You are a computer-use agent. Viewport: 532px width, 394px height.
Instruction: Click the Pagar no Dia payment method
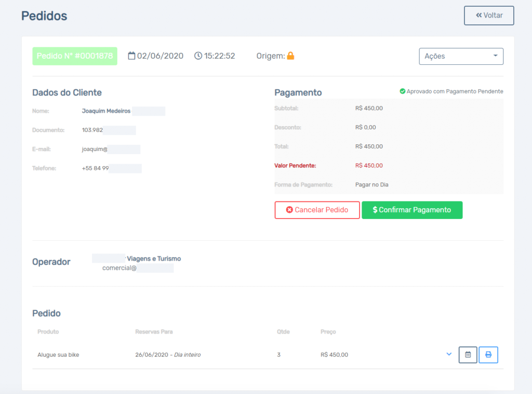(x=372, y=185)
